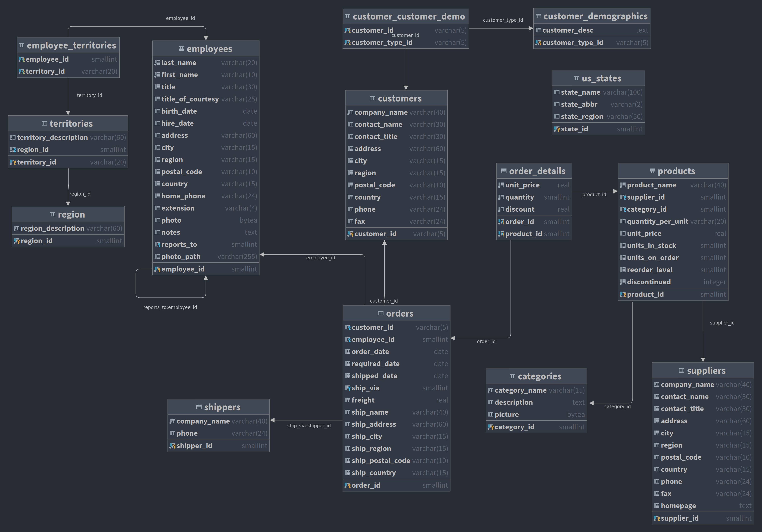Click the column icon beside photo_path in employees

(157, 257)
